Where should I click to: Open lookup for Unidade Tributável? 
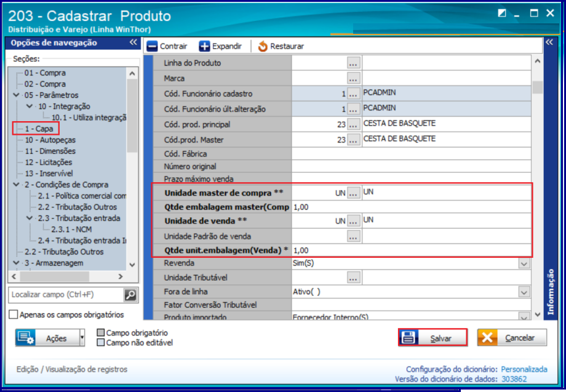pyautogui.click(x=353, y=278)
